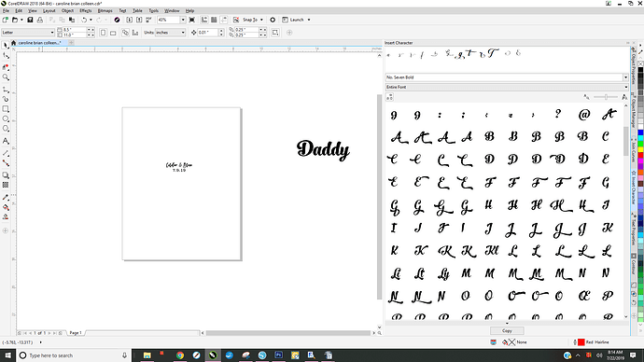Toggle the Snap off icon
This screenshot has height=362, width=644.
(x=236, y=20)
